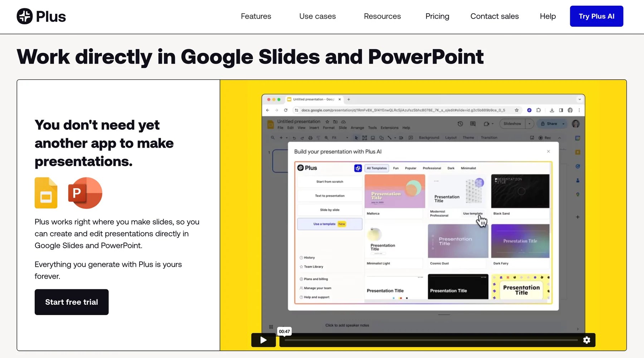Click Contact sales link
Screen dimensions: 644x358
click(x=494, y=16)
